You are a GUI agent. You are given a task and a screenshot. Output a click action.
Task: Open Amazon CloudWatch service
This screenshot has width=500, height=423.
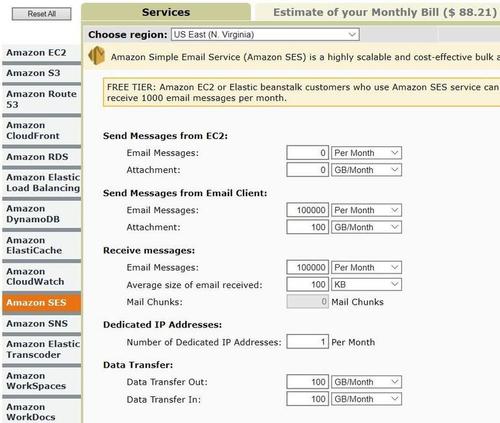pyautogui.click(x=41, y=277)
